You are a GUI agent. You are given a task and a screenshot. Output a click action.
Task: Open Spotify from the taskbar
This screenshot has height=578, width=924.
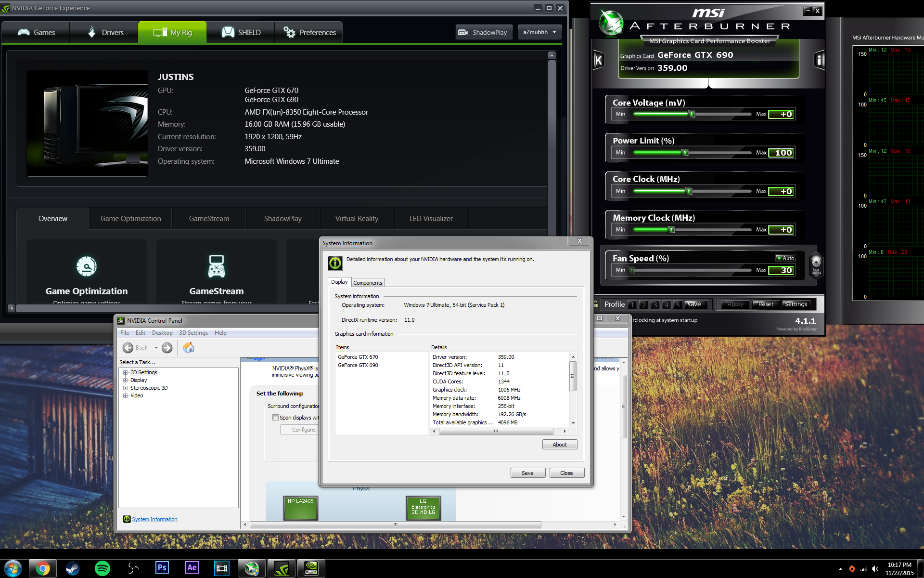point(103,568)
